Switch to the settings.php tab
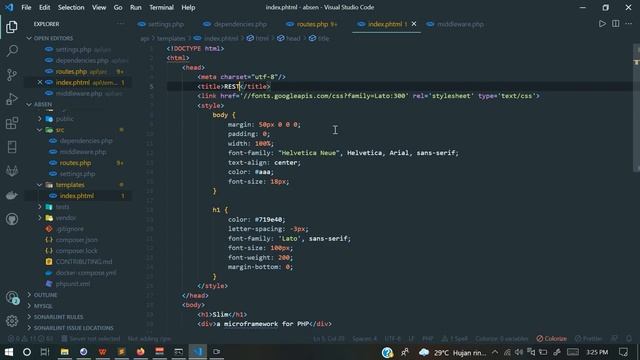The image size is (640, 360). pyautogui.click(x=165, y=24)
